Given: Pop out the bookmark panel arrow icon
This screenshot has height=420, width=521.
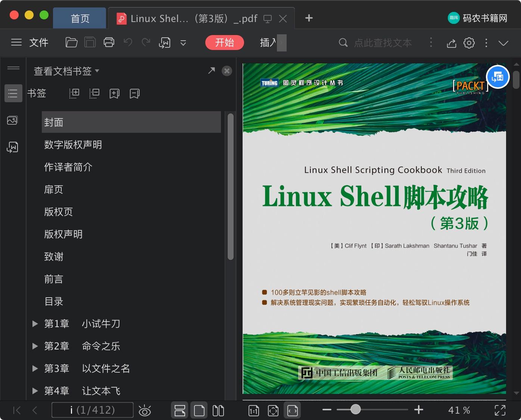Looking at the screenshot, I should pyautogui.click(x=212, y=70).
